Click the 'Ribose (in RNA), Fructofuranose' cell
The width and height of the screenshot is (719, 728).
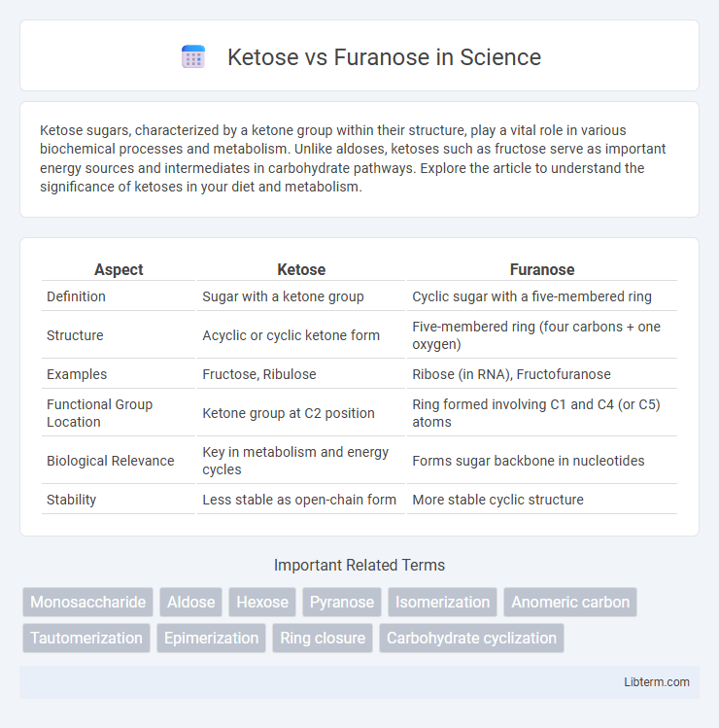pyautogui.click(x=542, y=374)
